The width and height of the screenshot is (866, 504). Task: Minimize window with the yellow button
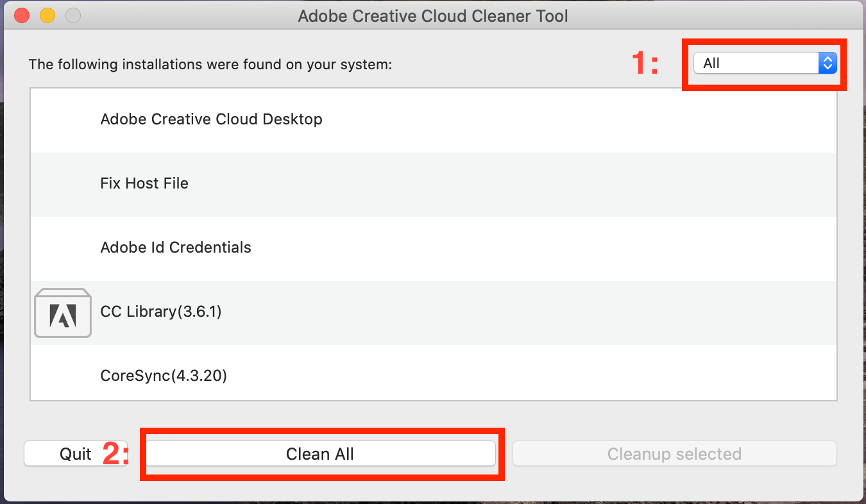coord(47,15)
